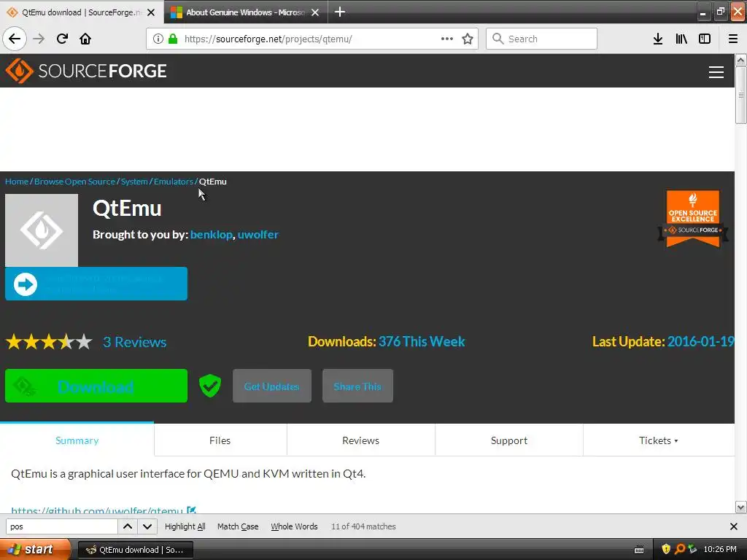
Task: Find previous match with up chevron
Action: coord(128,526)
